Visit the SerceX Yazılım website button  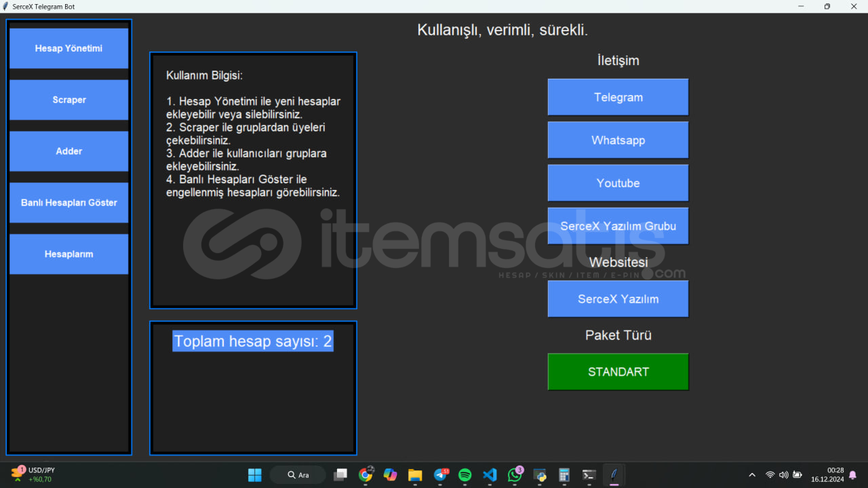(618, 299)
